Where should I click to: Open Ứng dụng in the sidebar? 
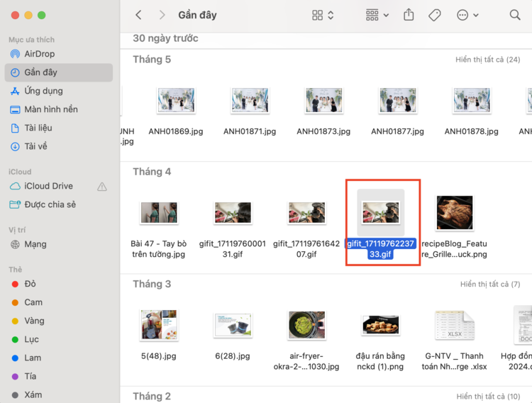pos(59,91)
